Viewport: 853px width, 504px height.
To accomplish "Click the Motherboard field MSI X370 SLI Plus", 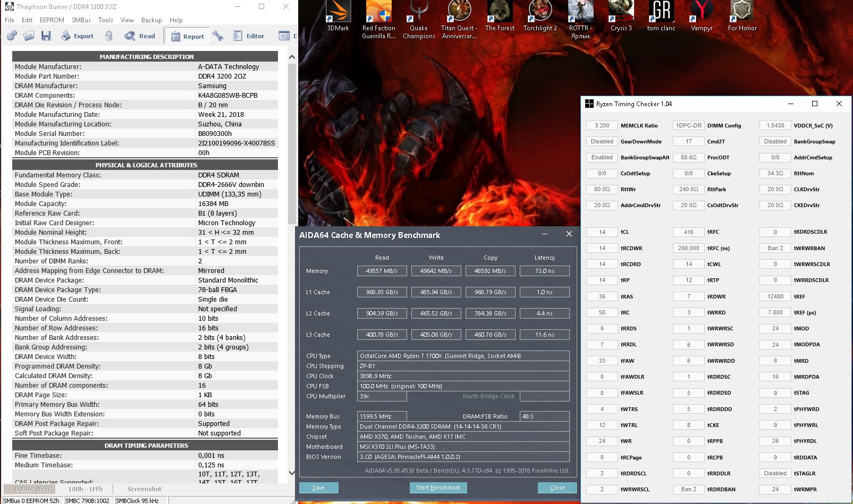I will click(463, 447).
